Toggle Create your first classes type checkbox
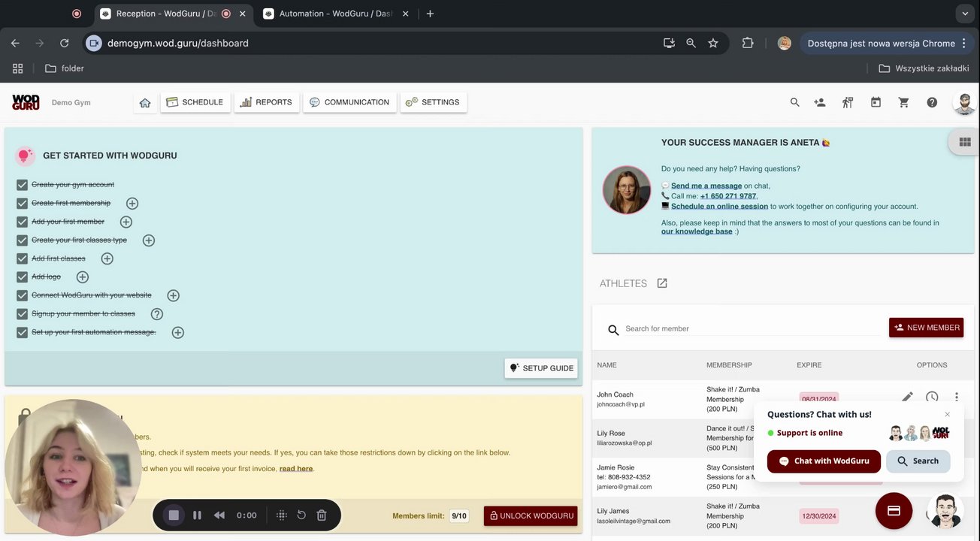Image resolution: width=980 pixels, height=541 pixels. pos(22,240)
